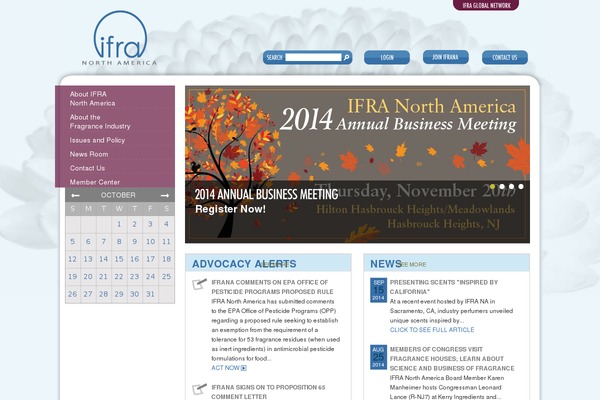
Task: Open Member Center menu item
Action: (x=95, y=182)
